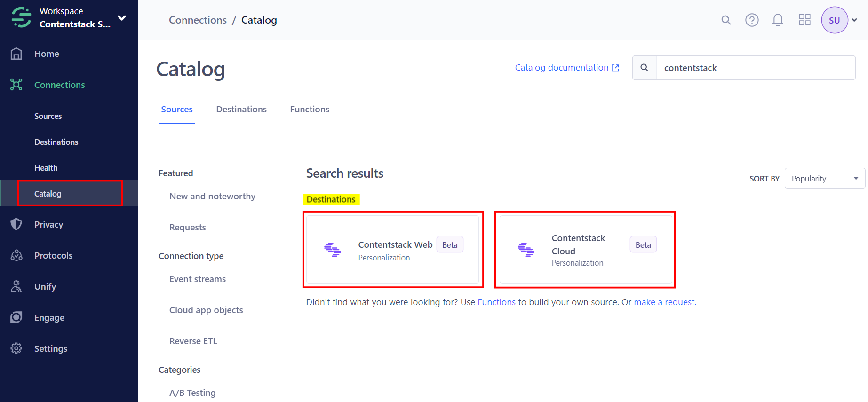Click the Connections nodes icon
Viewport: 868px width, 402px height.
[16, 85]
